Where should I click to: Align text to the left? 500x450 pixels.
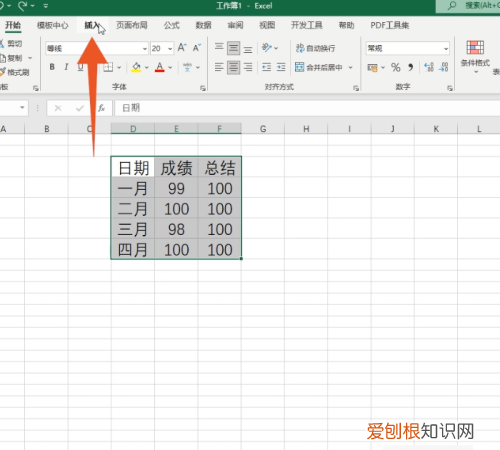(219, 67)
